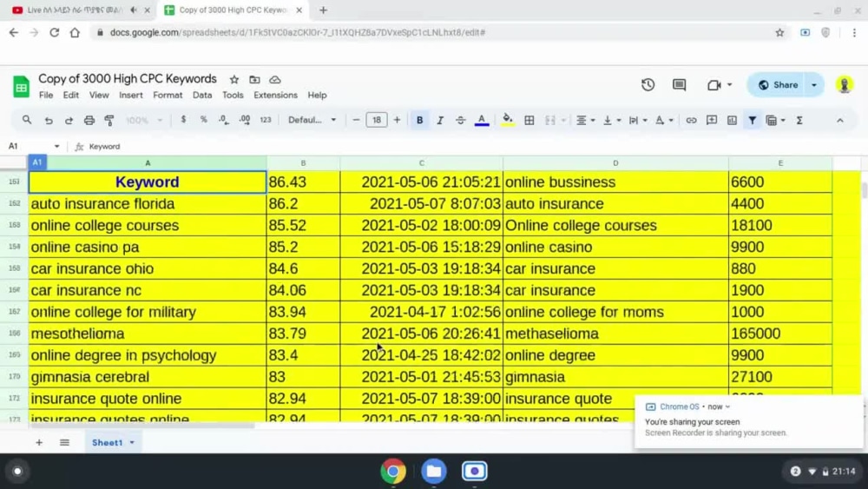
Task: Open Screen Recorder in the shelf
Action: (x=475, y=472)
